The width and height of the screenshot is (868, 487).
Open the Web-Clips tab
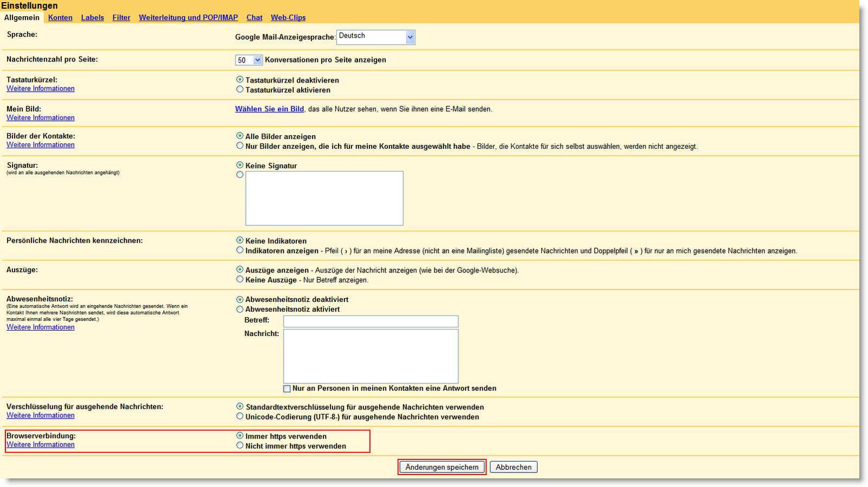click(288, 17)
